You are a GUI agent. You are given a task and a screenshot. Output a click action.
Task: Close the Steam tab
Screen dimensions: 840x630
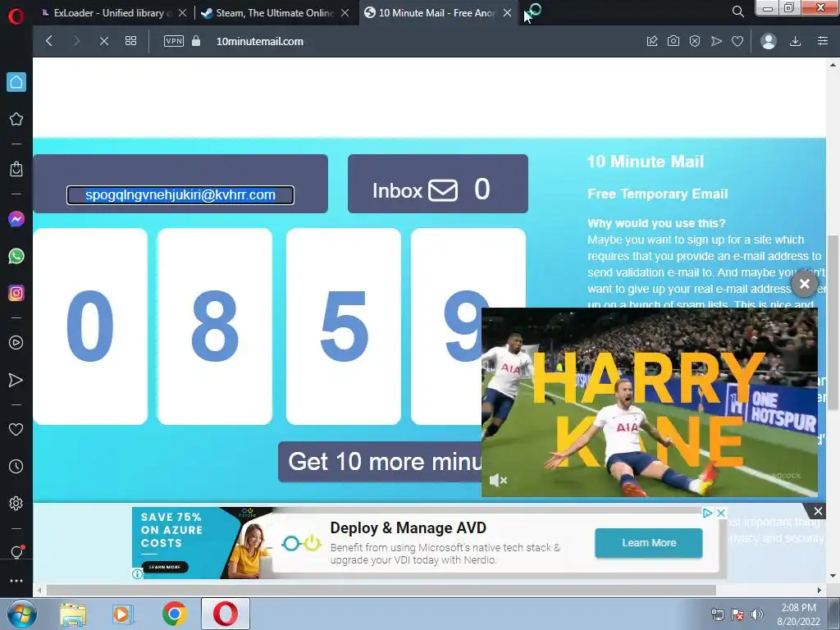coord(345,13)
